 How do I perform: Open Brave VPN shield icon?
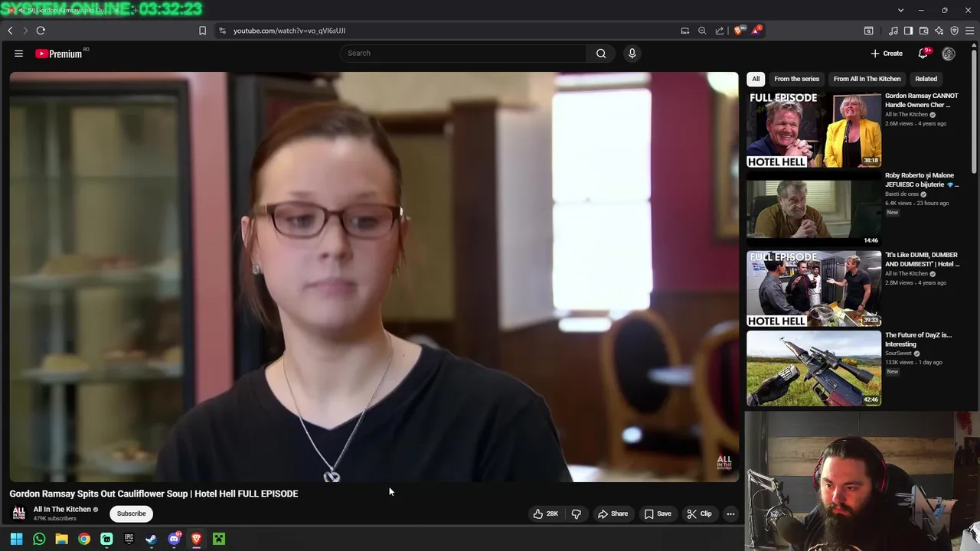955,31
